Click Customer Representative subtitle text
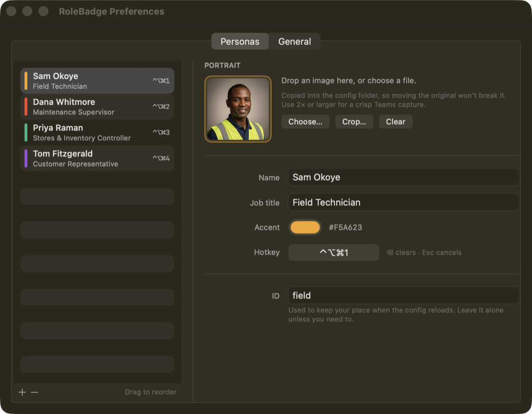The width and height of the screenshot is (532, 414). (x=75, y=164)
